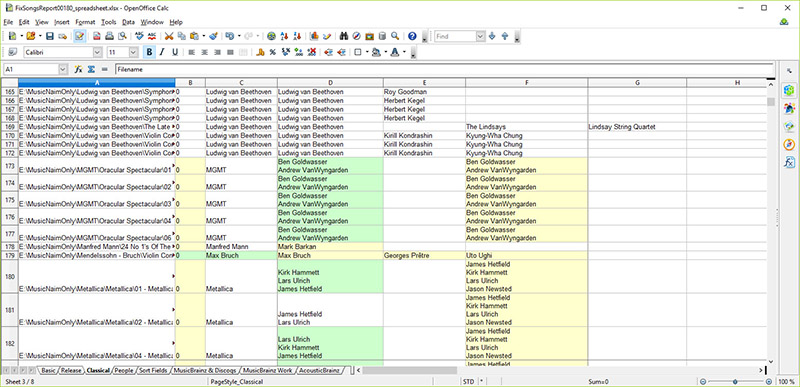
Task: Click the zoom slider handle
Action: tap(735, 381)
